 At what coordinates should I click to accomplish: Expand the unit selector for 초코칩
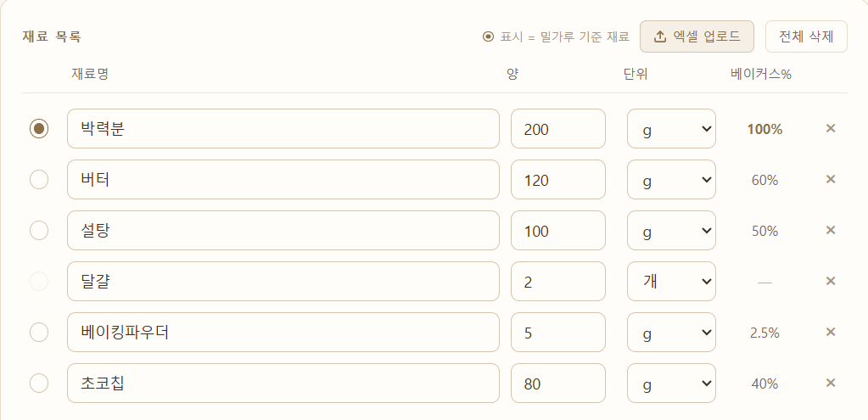click(671, 383)
